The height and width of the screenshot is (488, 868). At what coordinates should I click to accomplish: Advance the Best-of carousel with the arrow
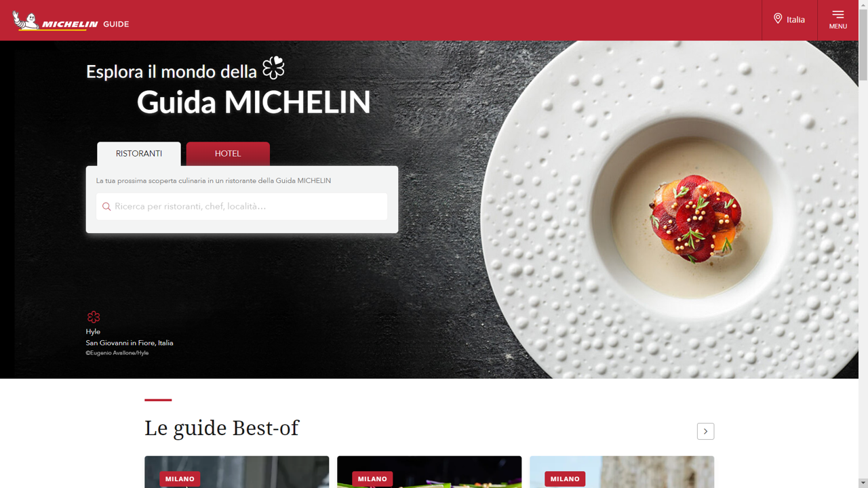[705, 431]
